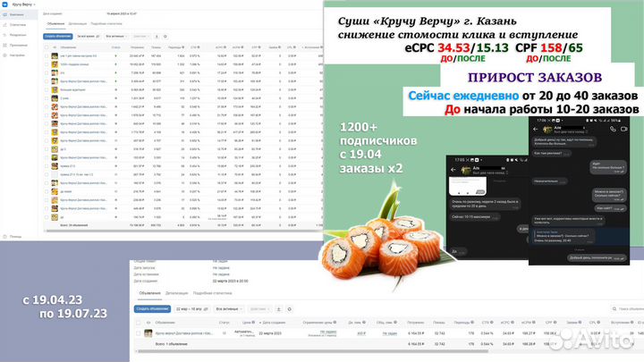The height and width of the screenshot is (362, 644).
Task: Click Не задано under Ограничение цены column
Action: click(x=328, y=332)
